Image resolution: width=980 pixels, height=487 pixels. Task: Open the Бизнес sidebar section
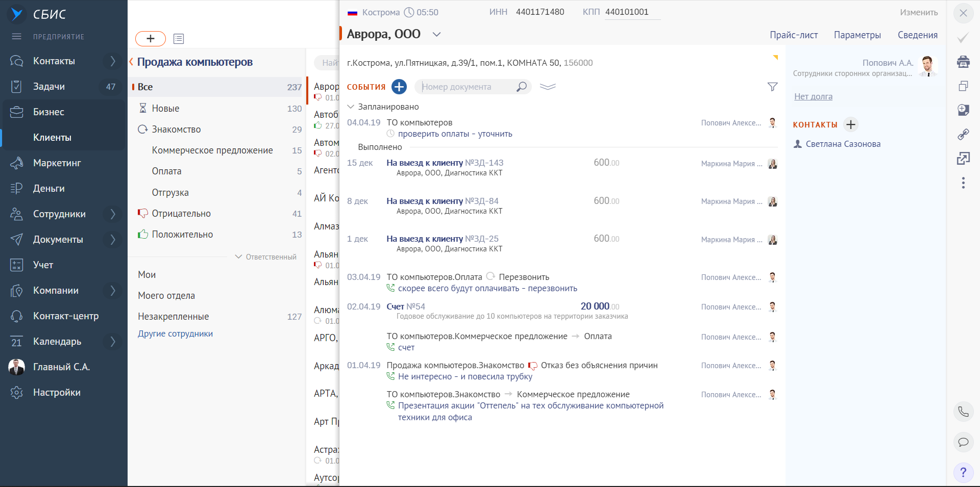[x=48, y=112]
